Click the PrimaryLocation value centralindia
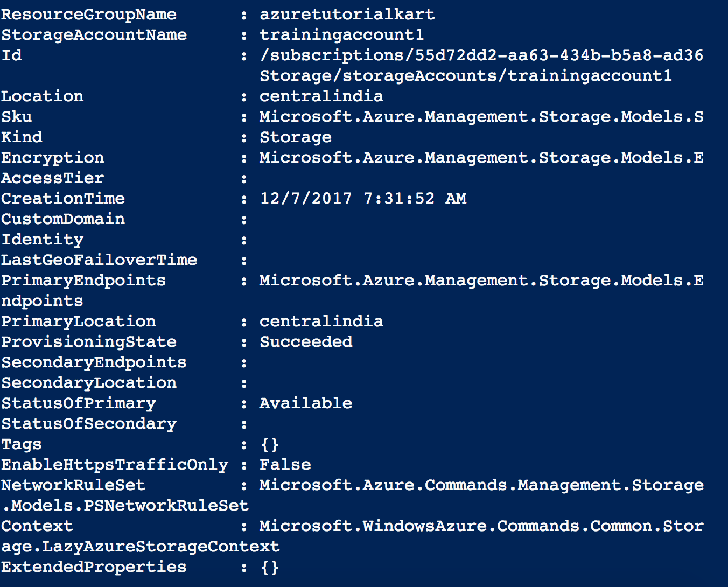728x587 pixels. [321, 322]
